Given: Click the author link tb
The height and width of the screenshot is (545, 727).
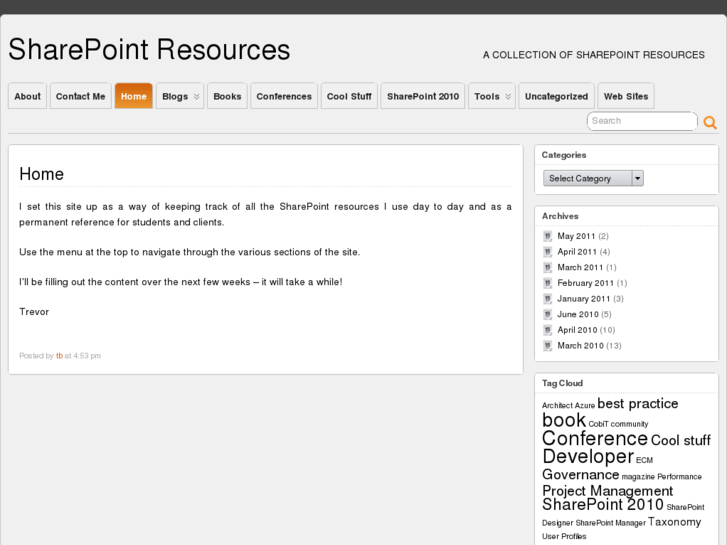Looking at the screenshot, I should coord(59,356).
